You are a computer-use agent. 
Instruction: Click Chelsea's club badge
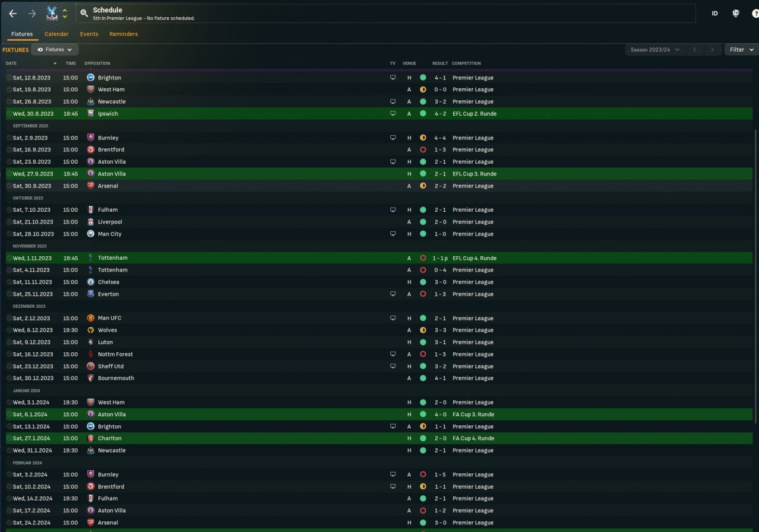point(91,282)
